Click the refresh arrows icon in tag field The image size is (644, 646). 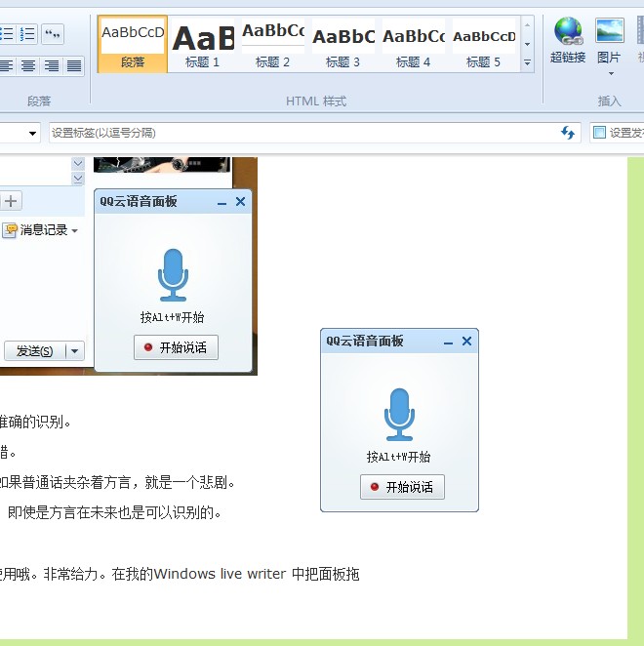[568, 133]
